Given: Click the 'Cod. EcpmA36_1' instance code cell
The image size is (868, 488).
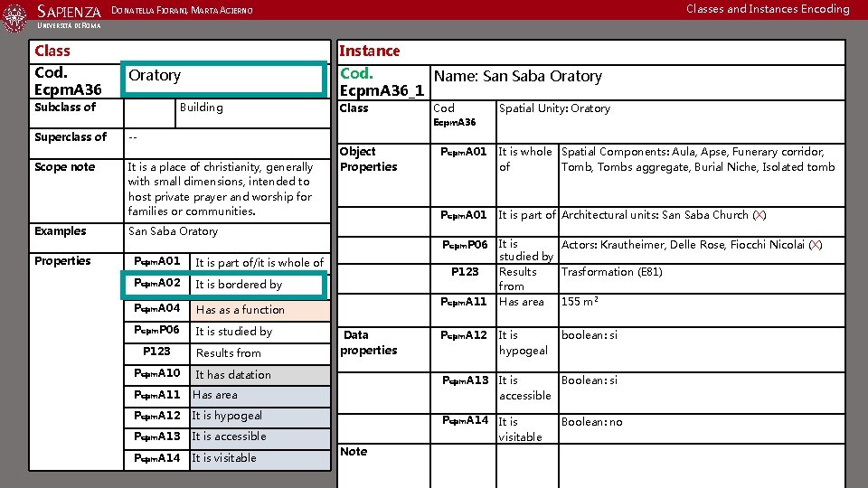Looking at the screenshot, I should (383, 82).
